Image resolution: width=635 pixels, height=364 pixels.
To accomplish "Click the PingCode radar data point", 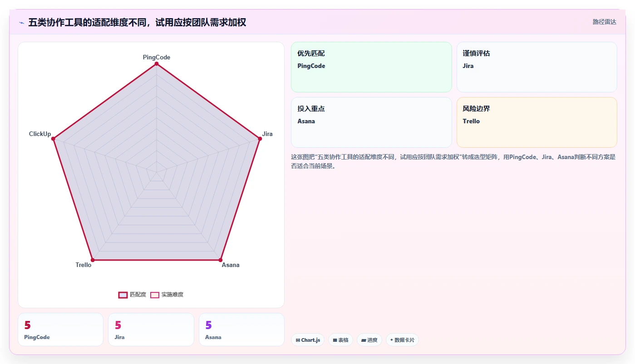I will point(157,64).
